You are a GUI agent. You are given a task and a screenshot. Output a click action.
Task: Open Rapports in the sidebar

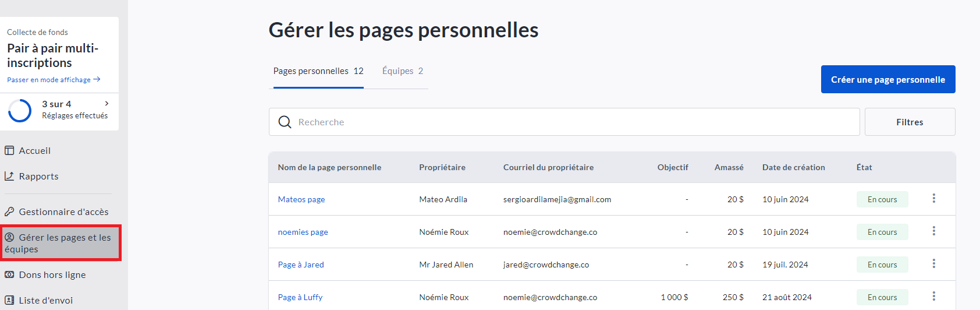tap(38, 176)
